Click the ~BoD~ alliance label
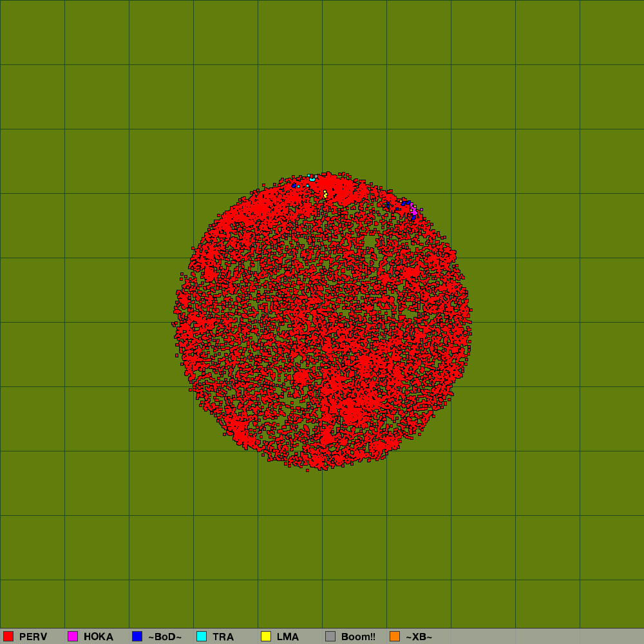The width and height of the screenshot is (644, 644). click(x=165, y=637)
